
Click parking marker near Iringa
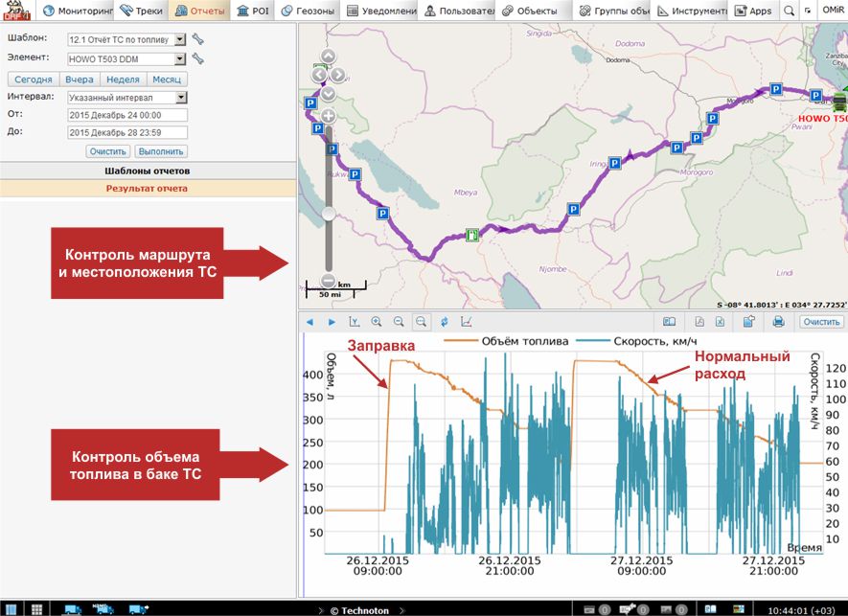point(614,163)
